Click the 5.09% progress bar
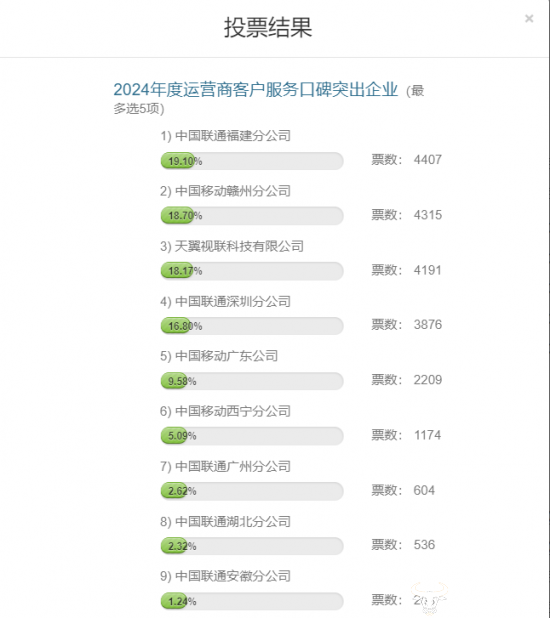 tap(252, 436)
